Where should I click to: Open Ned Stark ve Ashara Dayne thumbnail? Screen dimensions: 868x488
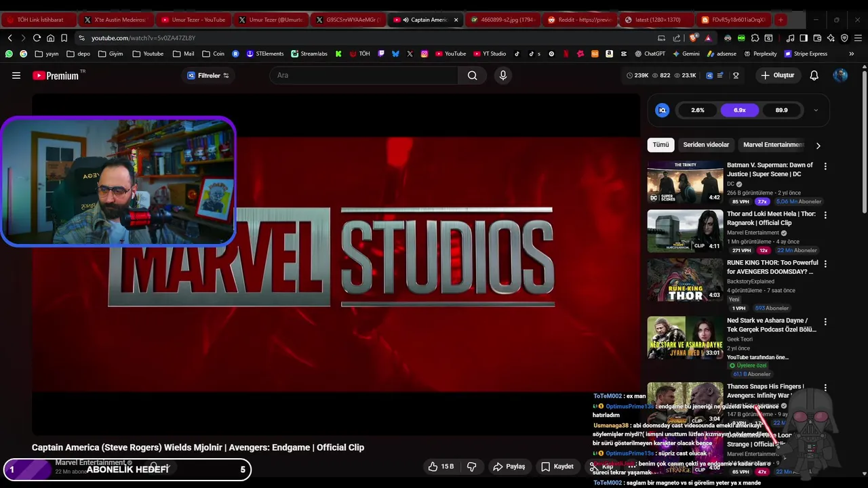tap(685, 337)
